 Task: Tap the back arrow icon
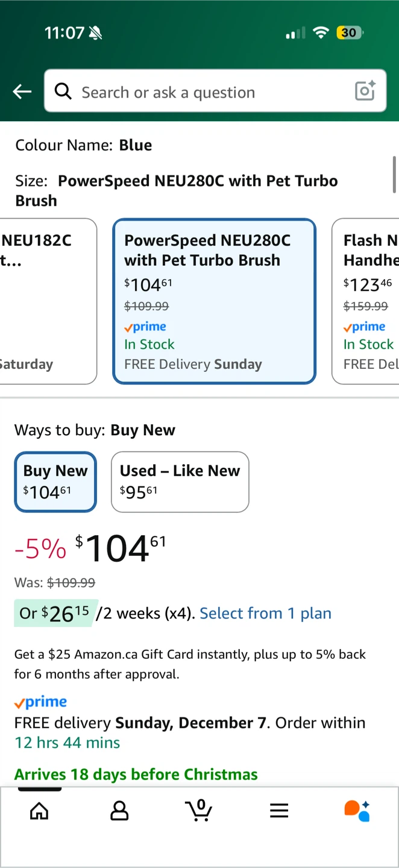tap(22, 92)
